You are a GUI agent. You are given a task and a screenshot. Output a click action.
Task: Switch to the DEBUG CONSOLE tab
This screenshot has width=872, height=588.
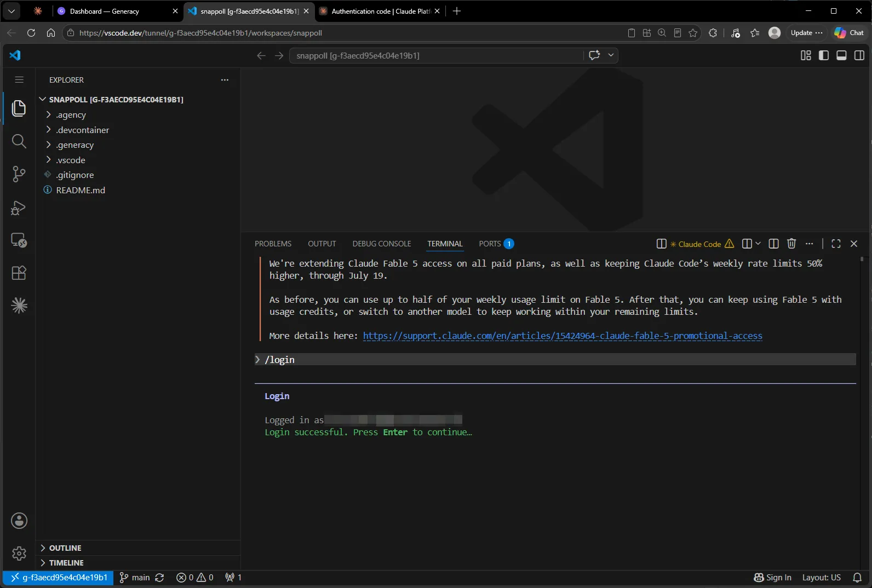[382, 244]
